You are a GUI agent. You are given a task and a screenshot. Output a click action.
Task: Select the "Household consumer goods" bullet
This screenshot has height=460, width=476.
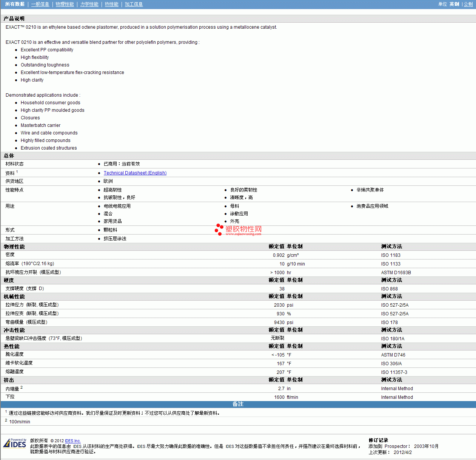(51, 103)
